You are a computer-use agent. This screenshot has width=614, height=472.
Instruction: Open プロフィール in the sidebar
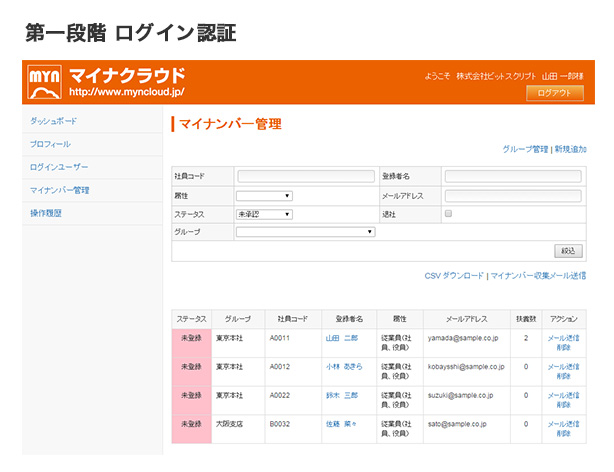(x=50, y=144)
